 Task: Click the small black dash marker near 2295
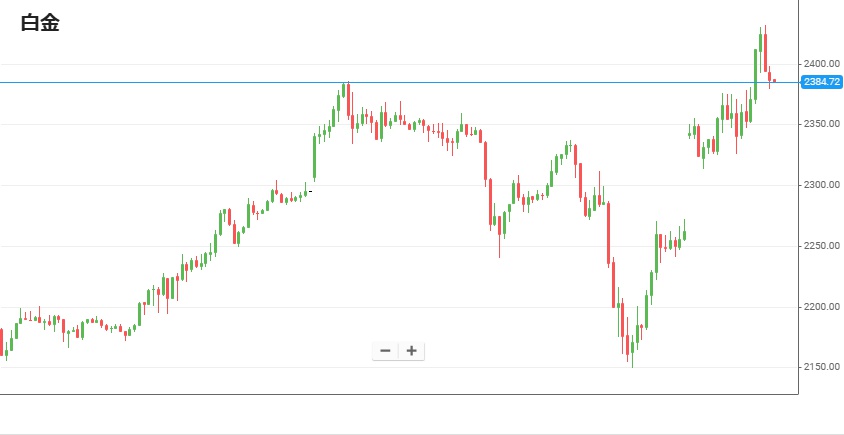[310, 191]
